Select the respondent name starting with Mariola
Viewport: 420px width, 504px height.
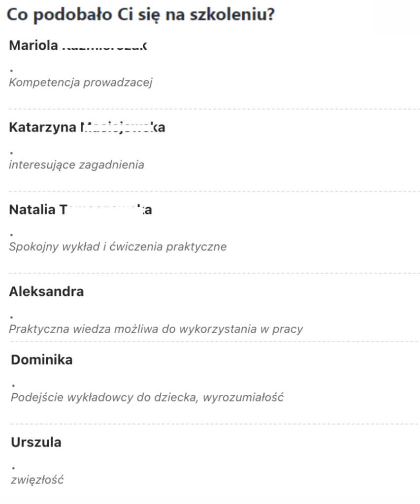(x=78, y=47)
